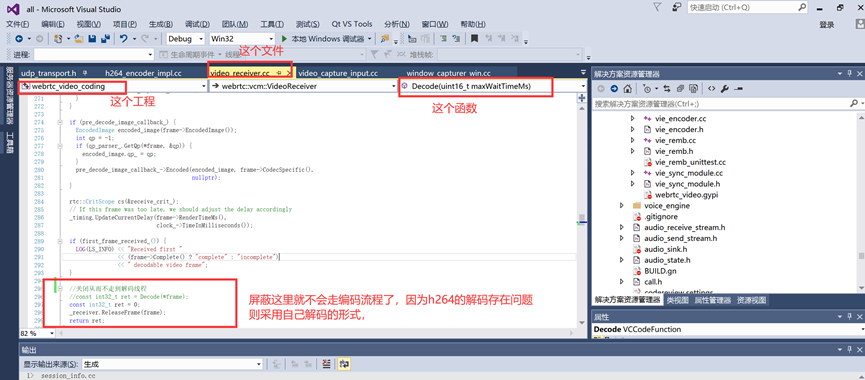Select vie_remb_unittest.cc in the tree
The width and height of the screenshot is (865, 380).
pos(690,162)
